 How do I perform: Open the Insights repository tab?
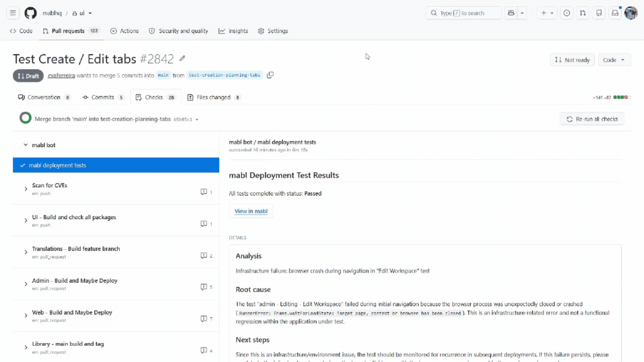click(x=233, y=31)
